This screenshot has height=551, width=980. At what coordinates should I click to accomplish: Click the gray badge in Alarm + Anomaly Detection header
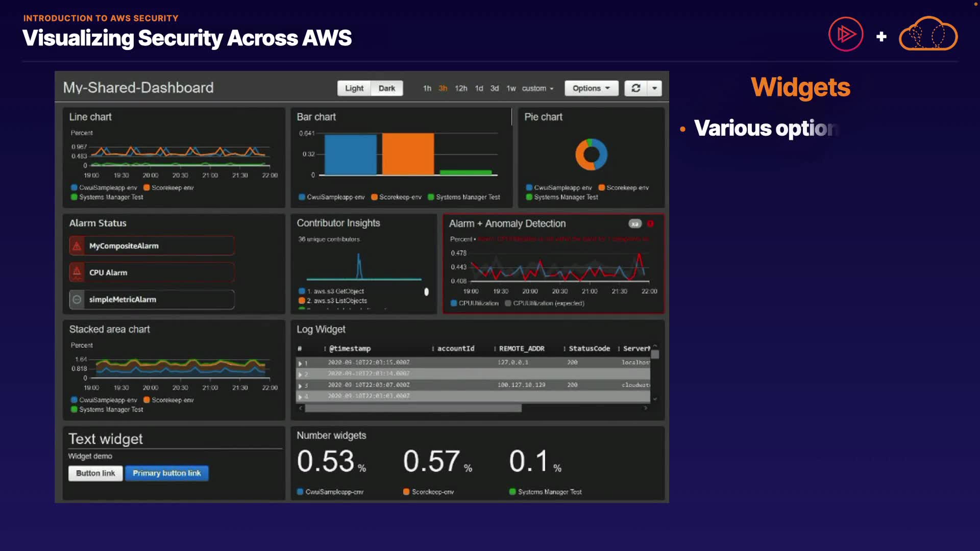point(635,223)
